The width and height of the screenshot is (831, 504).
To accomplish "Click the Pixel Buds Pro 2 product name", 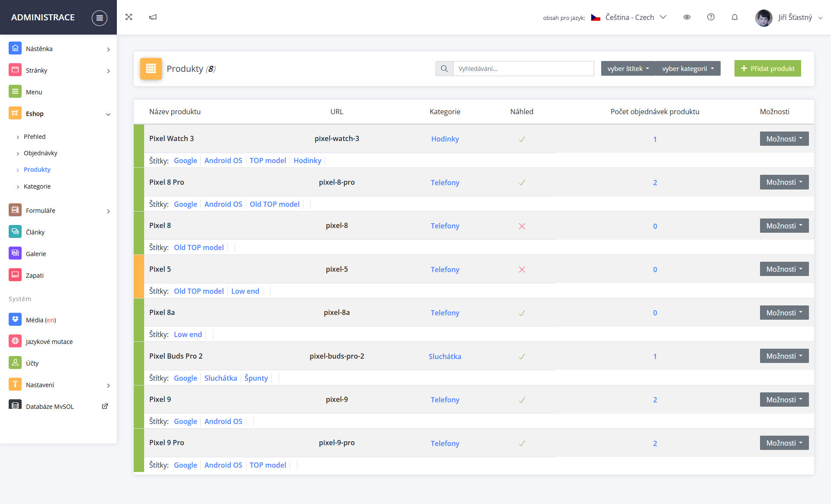I will [x=176, y=356].
